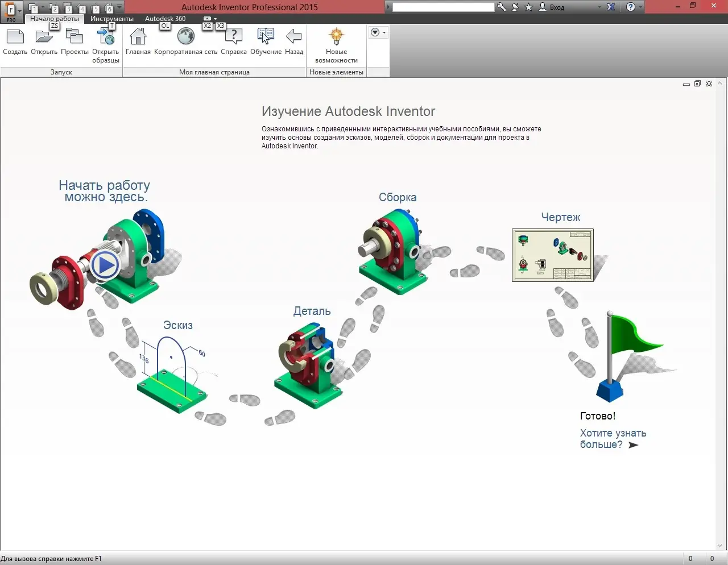Screen dimensions: 728x565
Task: Expand the quick access toolbar customize dropdown
Action: (x=119, y=8)
